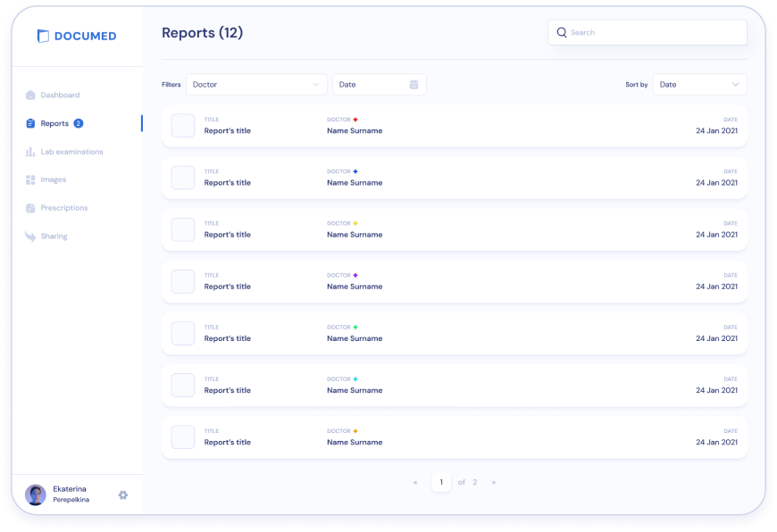777x532 pixels.
Task: Open settings via the gear icon
Action: tap(123, 495)
